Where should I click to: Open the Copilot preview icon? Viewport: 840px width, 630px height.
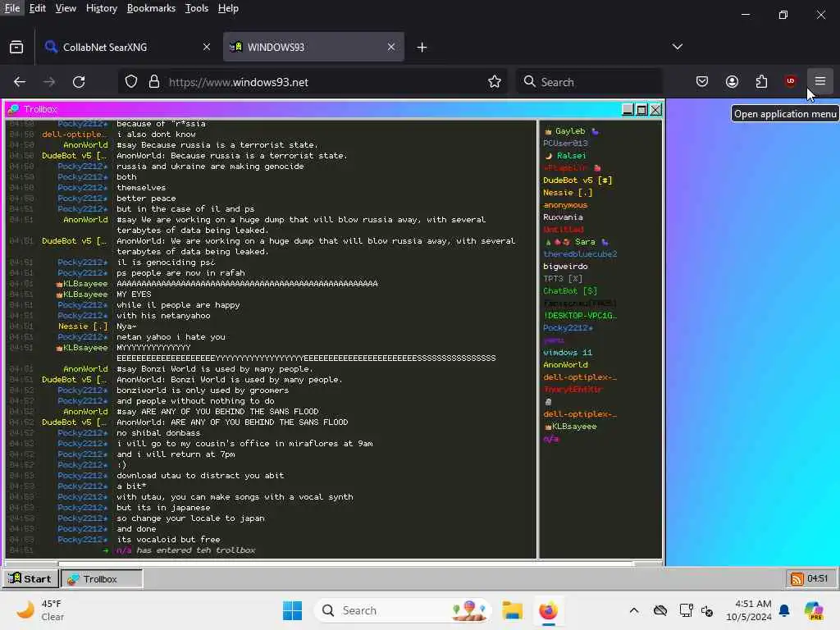click(814, 610)
